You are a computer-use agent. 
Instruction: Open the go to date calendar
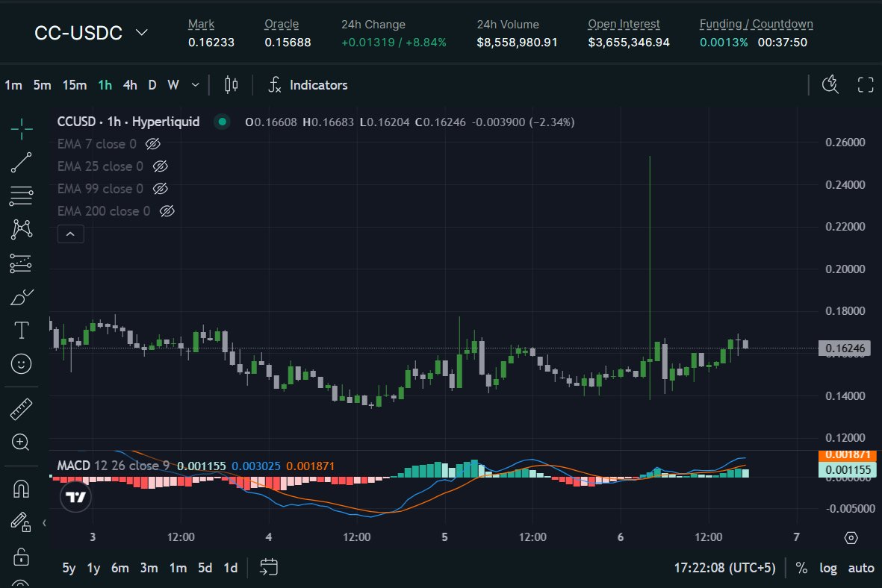coord(268,567)
